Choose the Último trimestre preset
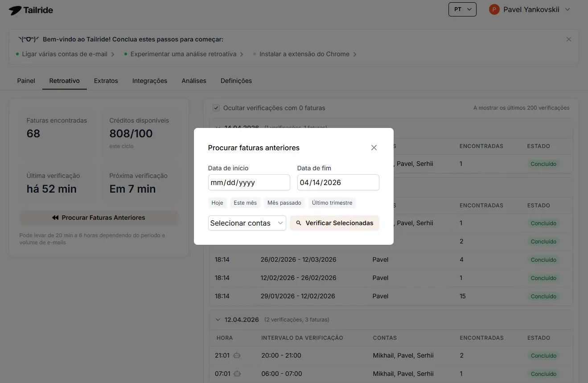 (332, 203)
